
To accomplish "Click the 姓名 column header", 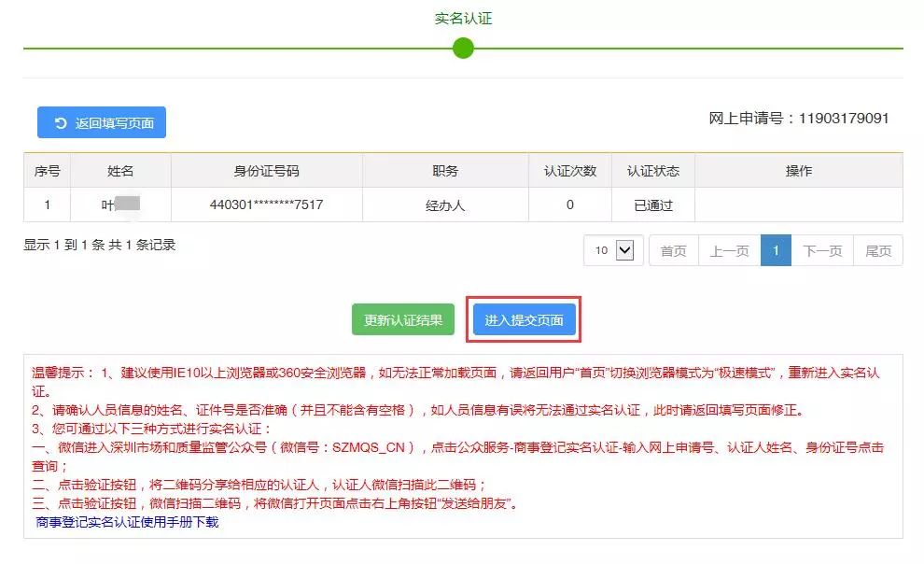I will click(120, 171).
